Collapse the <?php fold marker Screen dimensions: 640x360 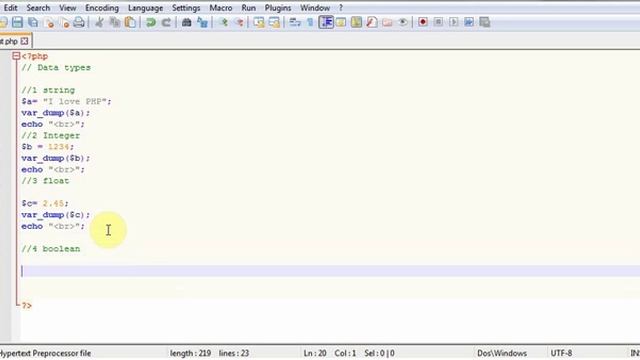pos(16,56)
